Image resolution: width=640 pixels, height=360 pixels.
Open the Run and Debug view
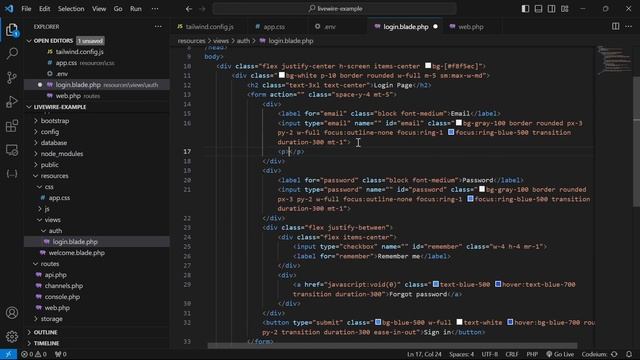(x=12, y=102)
